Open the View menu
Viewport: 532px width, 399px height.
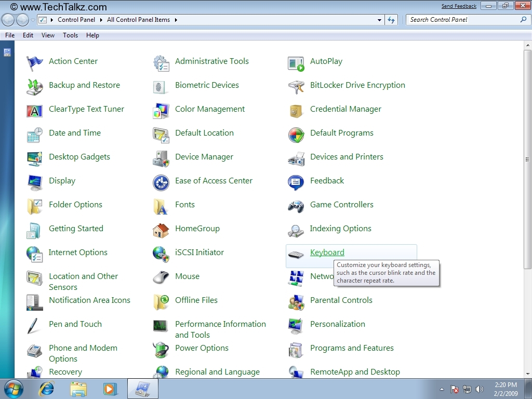[x=48, y=35]
